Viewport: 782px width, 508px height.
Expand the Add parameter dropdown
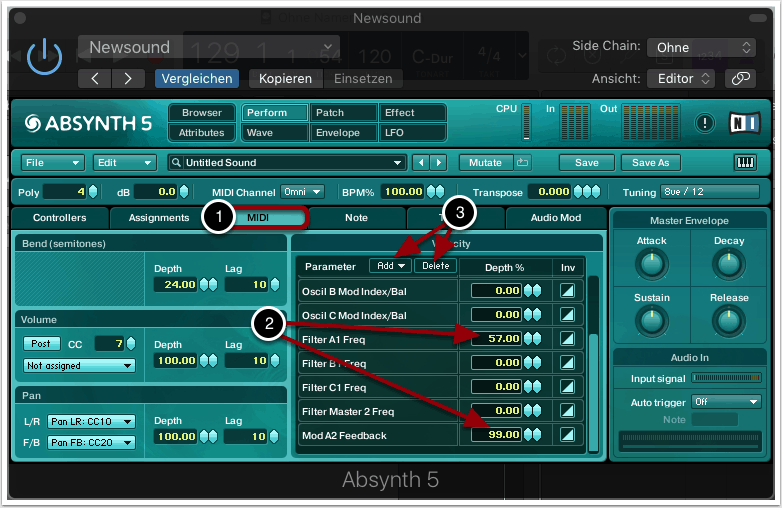389,266
